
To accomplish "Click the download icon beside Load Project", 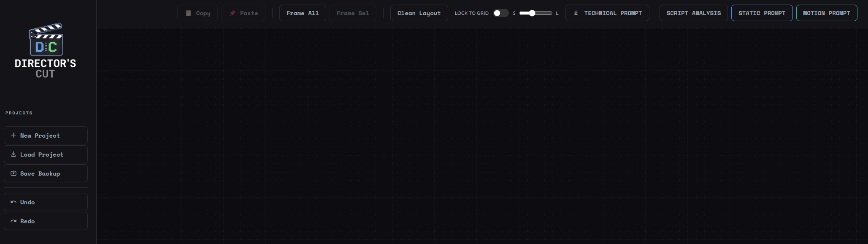I will (x=14, y=154).
